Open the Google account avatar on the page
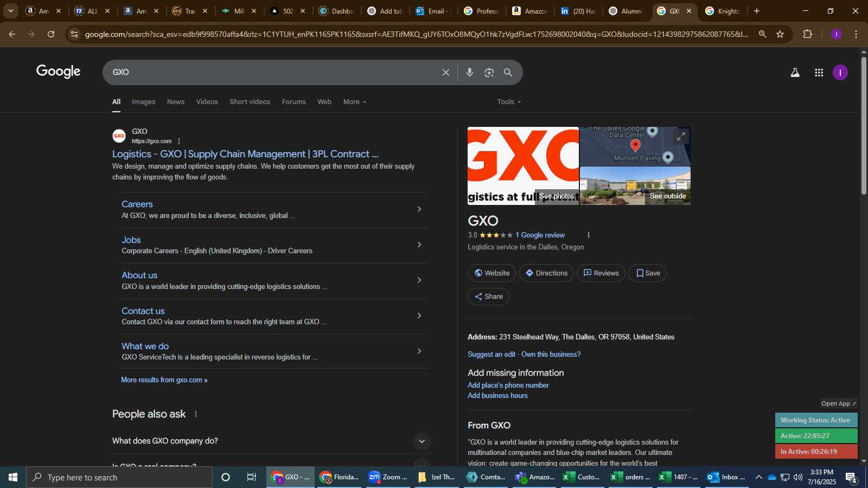 (x=840, y=72)
